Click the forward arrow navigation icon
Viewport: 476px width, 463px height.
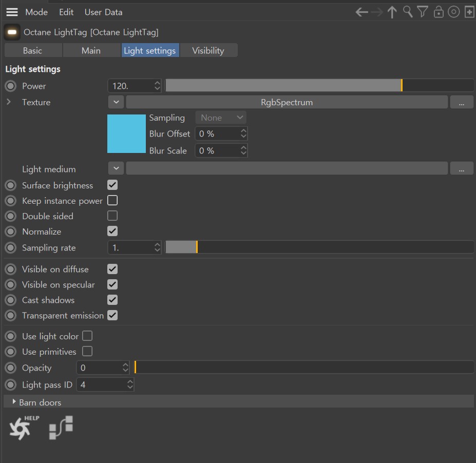(377, 12)
